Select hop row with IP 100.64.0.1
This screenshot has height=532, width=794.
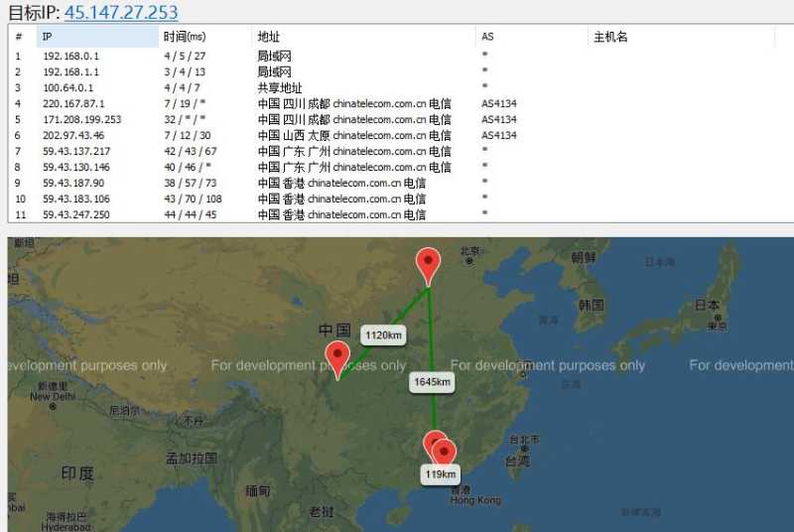click(400, 87)
